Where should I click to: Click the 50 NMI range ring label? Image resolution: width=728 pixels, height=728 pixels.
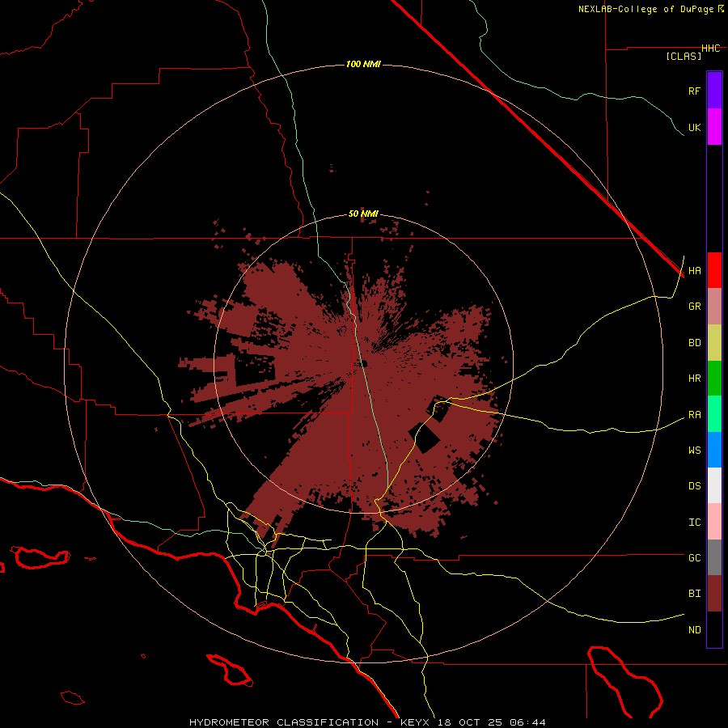point(363,214)
